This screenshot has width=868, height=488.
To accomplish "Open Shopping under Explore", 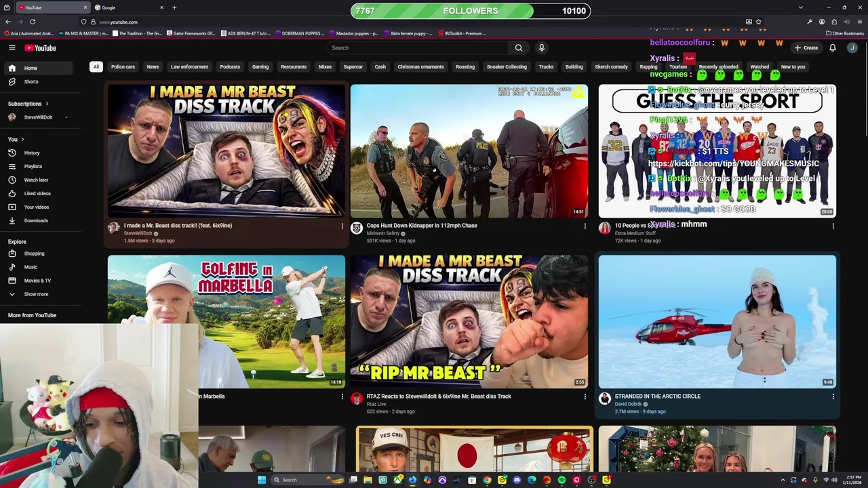I will click(x=39, y=253).
